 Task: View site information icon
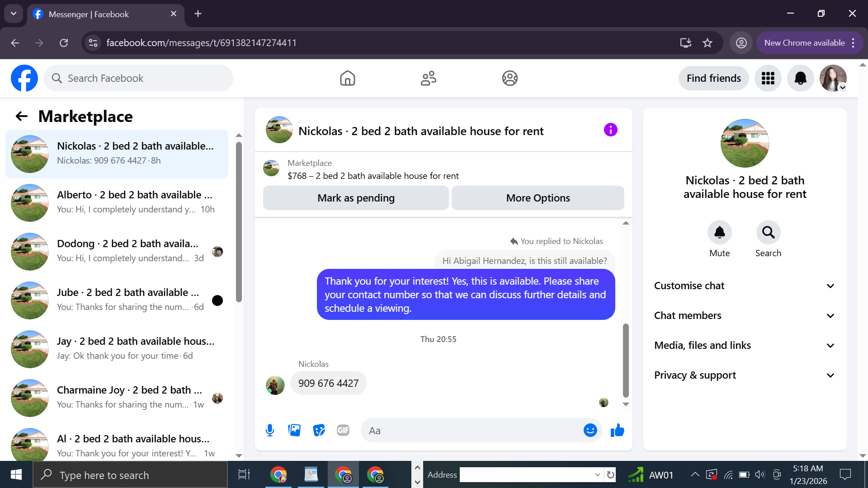pyautogui.click(x=93, y=43)
